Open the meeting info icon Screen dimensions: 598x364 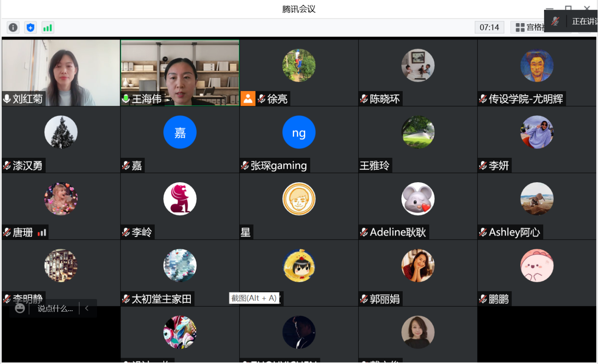click(13, 28)
